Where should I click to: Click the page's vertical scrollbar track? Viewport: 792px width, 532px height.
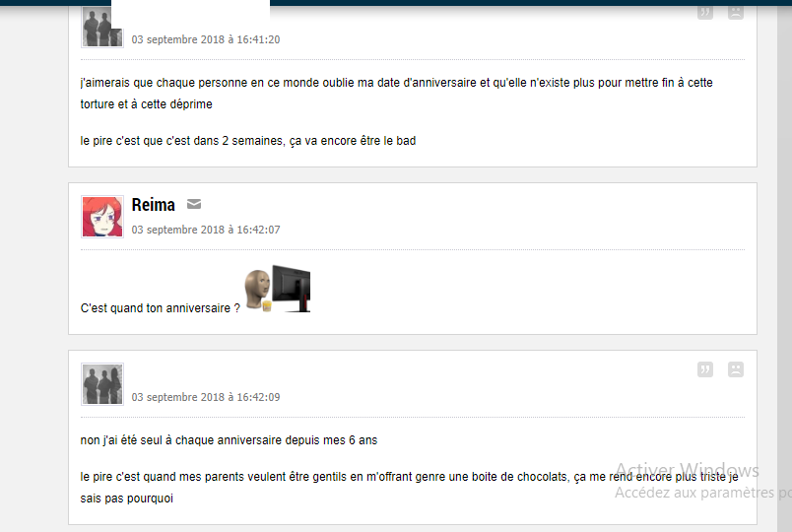(x=784, y=268)
